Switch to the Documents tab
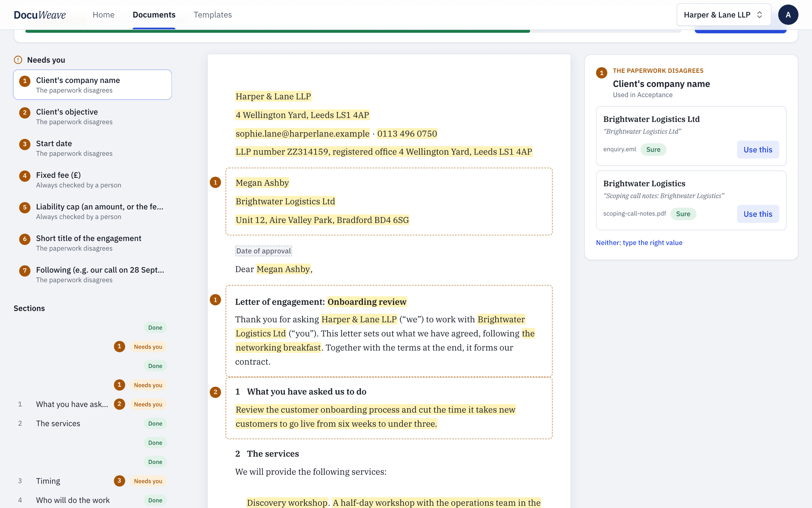The height and width of the screenshot is (508, 812). (154, 15)
